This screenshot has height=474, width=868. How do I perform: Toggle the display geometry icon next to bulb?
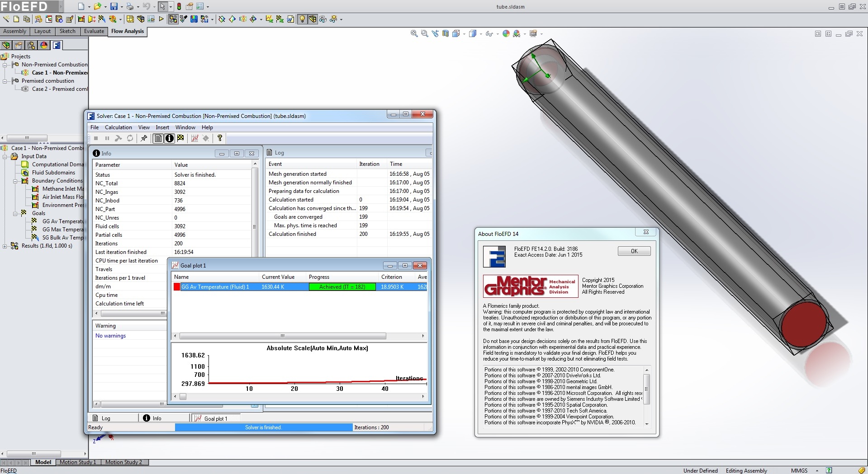313,19
